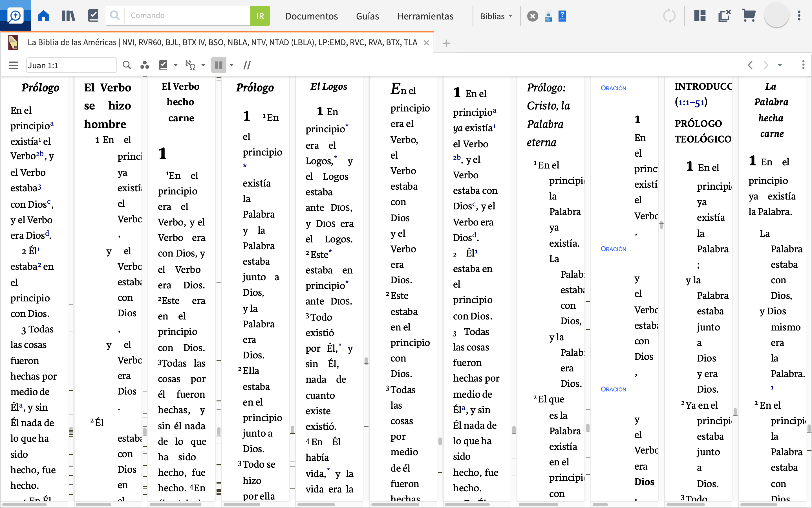The height and width of the screenshot is (508, 812).
Task: Open the Layouts grid icon
Action: 700,16
